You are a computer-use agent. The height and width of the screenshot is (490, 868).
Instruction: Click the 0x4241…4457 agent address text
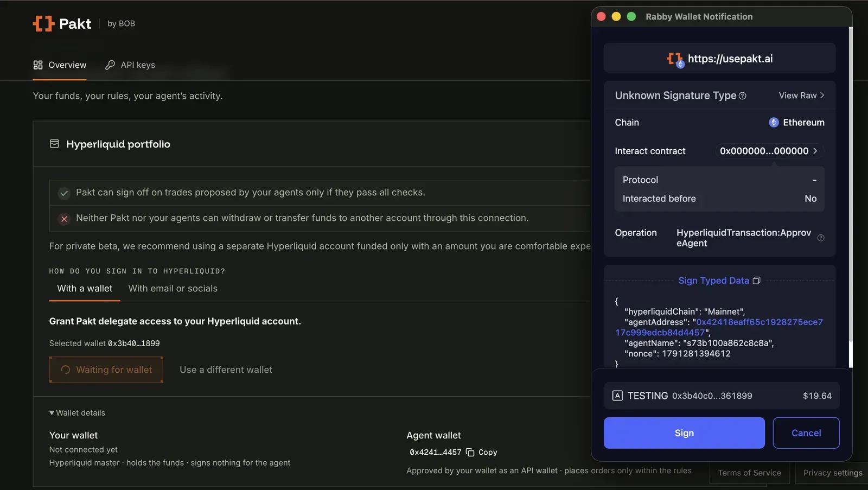click(x=436, y=453)
